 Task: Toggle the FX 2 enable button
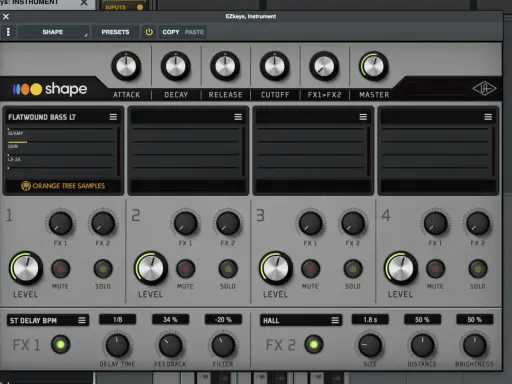[314, 345]
